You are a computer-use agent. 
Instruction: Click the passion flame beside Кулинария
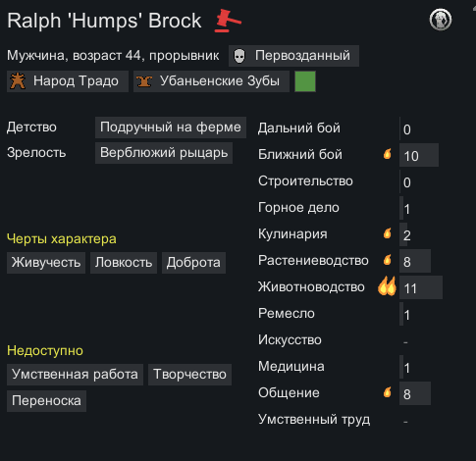(388, 233)
